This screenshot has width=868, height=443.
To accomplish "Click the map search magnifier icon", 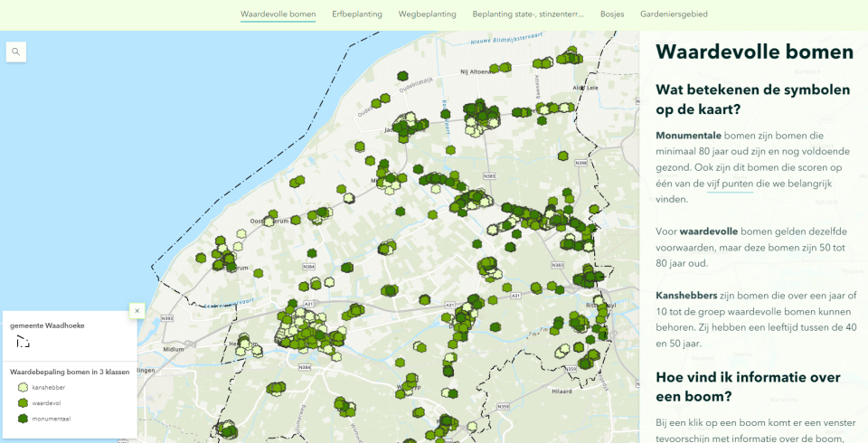I will [x=15, y=52].
